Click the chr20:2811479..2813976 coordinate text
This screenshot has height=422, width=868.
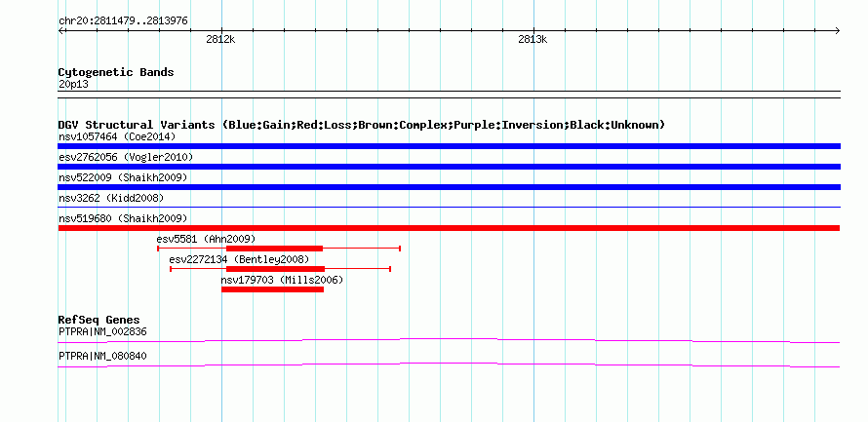pos(123,21)
